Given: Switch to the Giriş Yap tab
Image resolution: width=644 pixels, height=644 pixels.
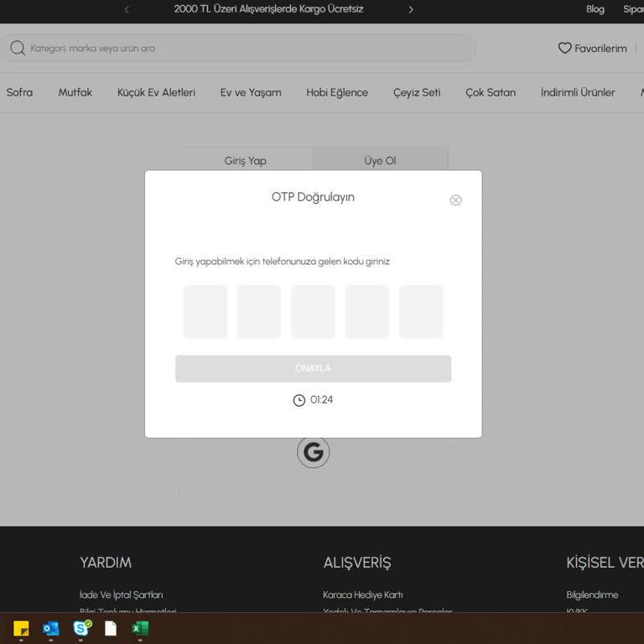Looking at the screenshot, I should pyautogui.click(x=246, y=160).
